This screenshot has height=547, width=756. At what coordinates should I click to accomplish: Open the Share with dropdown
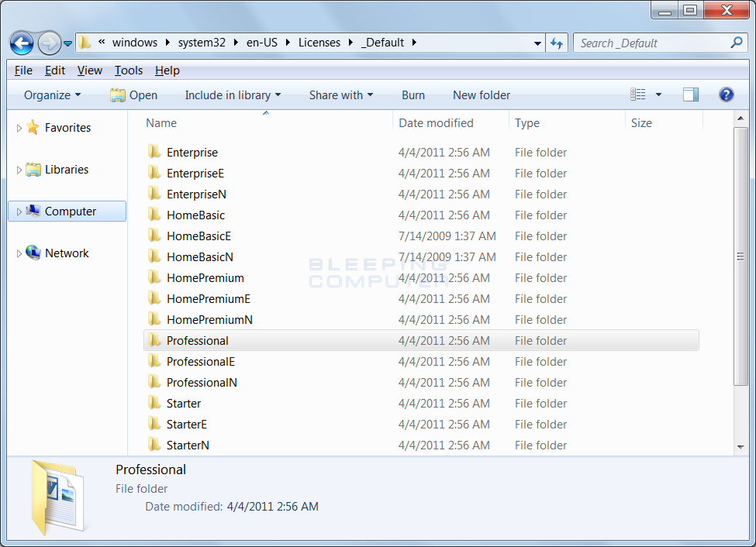click(341, 95)
